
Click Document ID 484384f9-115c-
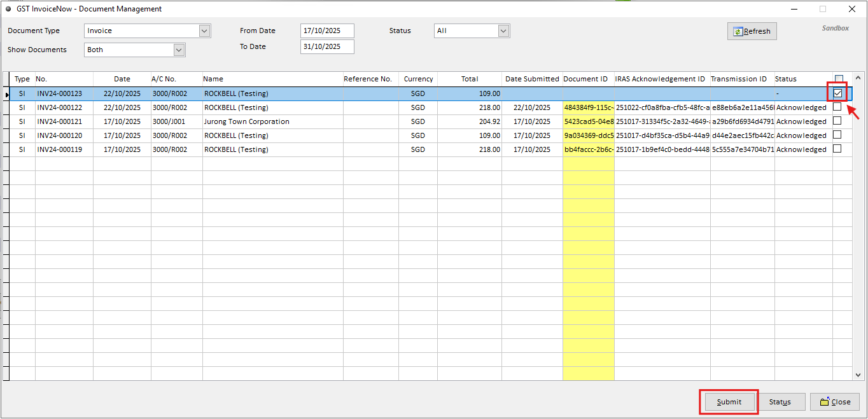coord(589,107)
